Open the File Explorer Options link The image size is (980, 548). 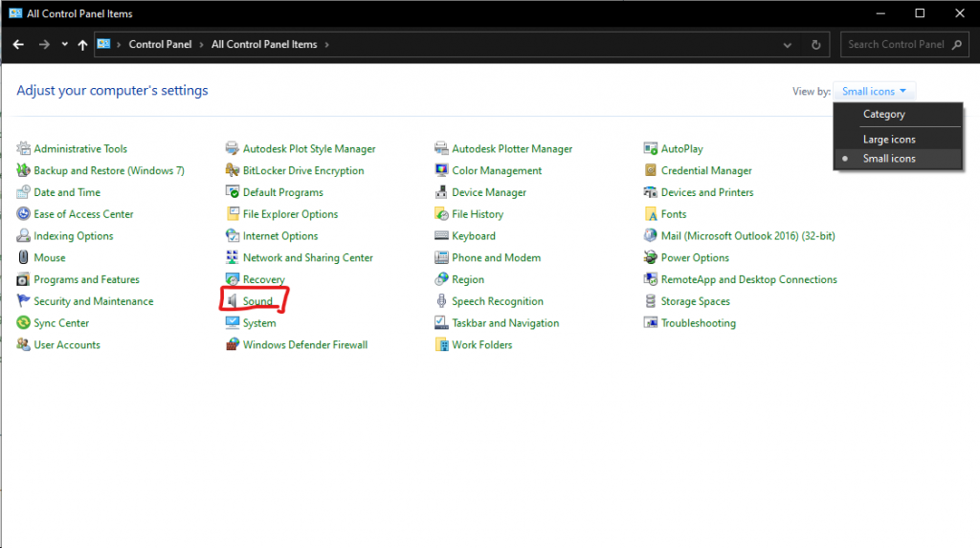tap(290, 213)
